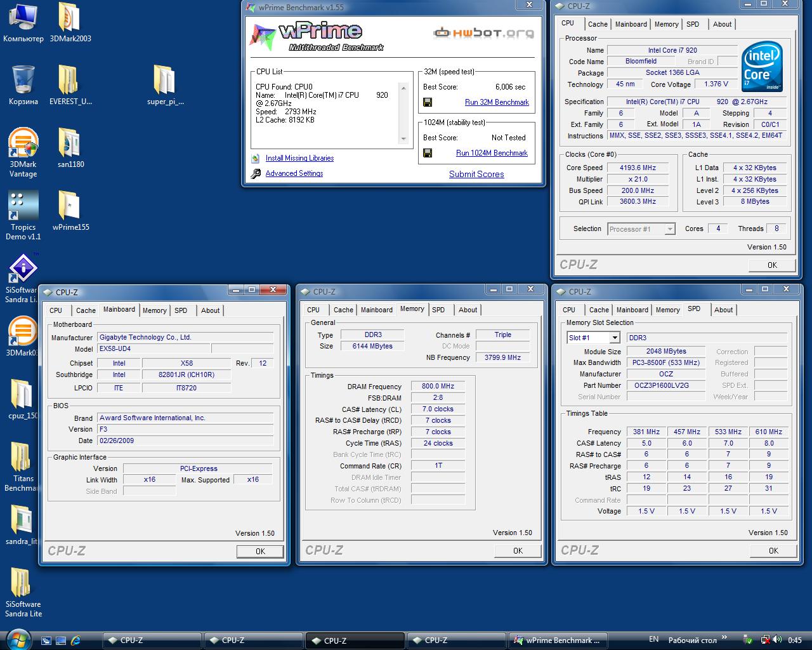
Task: Switch to About tab in CPU-Z CPU window
Action: (x=722, y=24)
